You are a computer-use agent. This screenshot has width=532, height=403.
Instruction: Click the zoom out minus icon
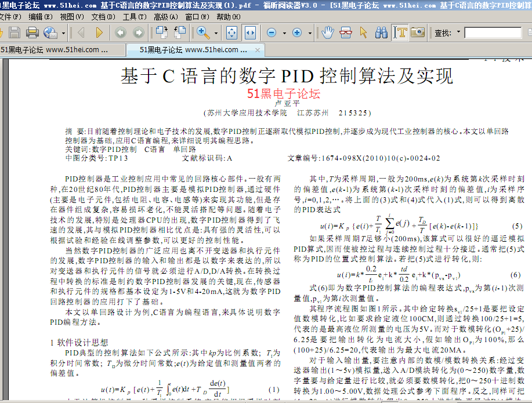(272, 32)
